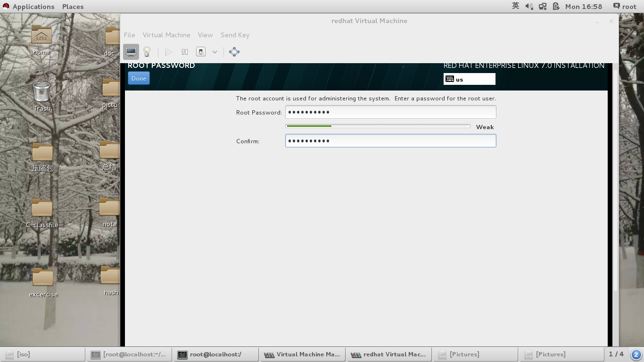Open the power status tray icon
Image resolution: width=644 pixels, height=362 pixels.
pyautogui.click(x=556, y=7)
